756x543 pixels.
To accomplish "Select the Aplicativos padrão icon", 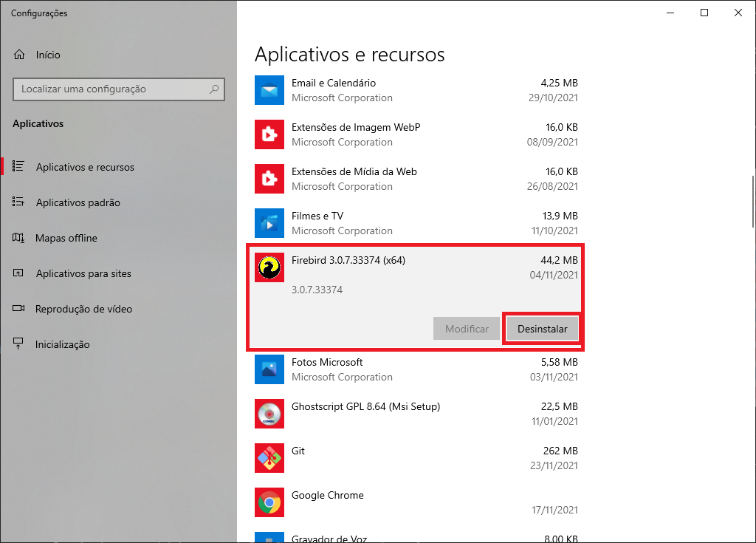I will click(18, 202).
